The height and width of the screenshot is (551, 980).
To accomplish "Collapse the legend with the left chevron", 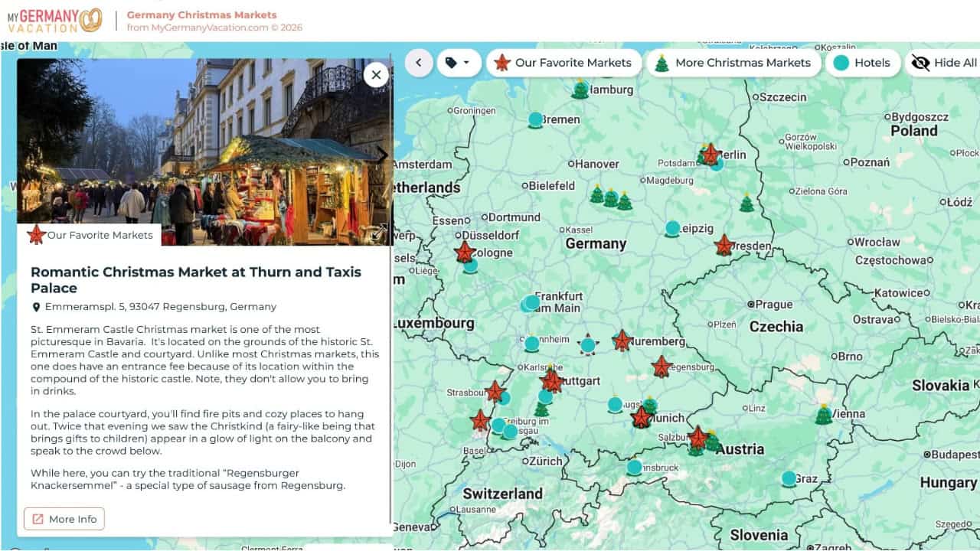I will pyautogui.click(x=418, y=63).
